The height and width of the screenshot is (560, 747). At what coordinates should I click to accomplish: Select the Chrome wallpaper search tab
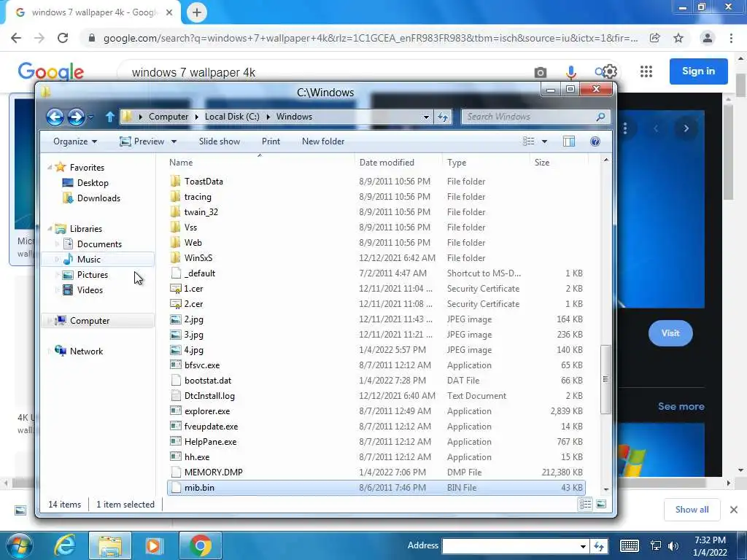point(93,12)
